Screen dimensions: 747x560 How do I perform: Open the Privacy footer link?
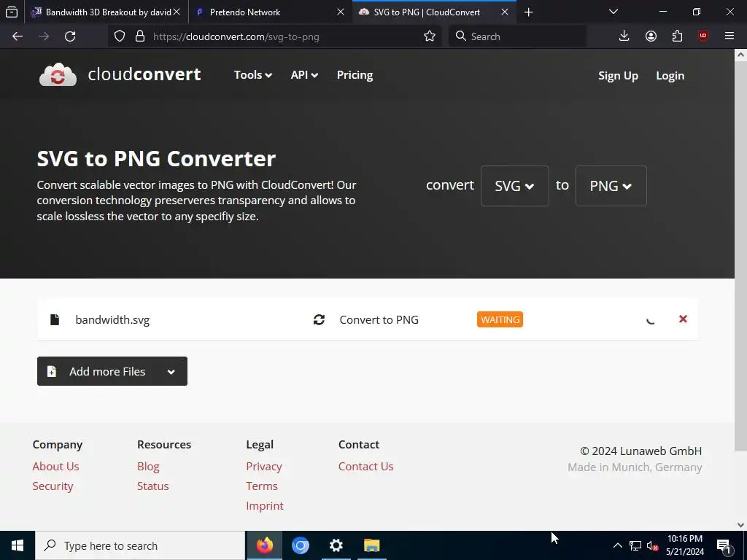pos(264,466)
